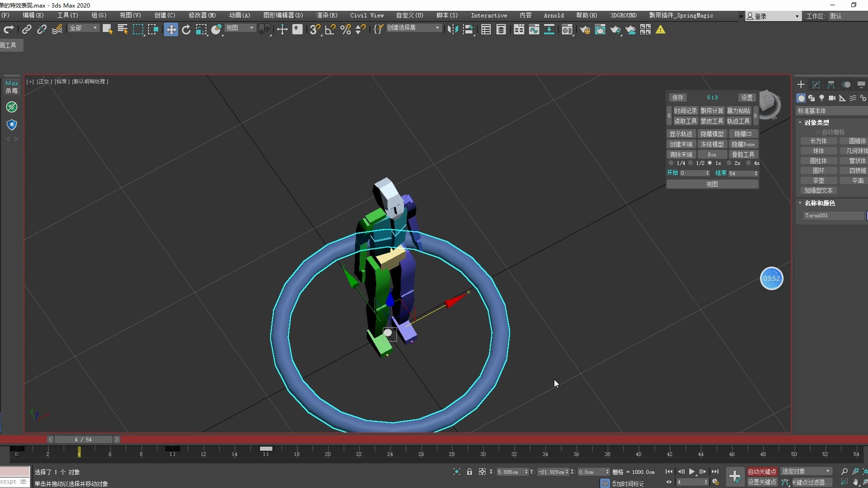The image size is (868, 488).
Task: Click the Redo arrow icon
Action: pyautogui.click(x=8, y=30)
